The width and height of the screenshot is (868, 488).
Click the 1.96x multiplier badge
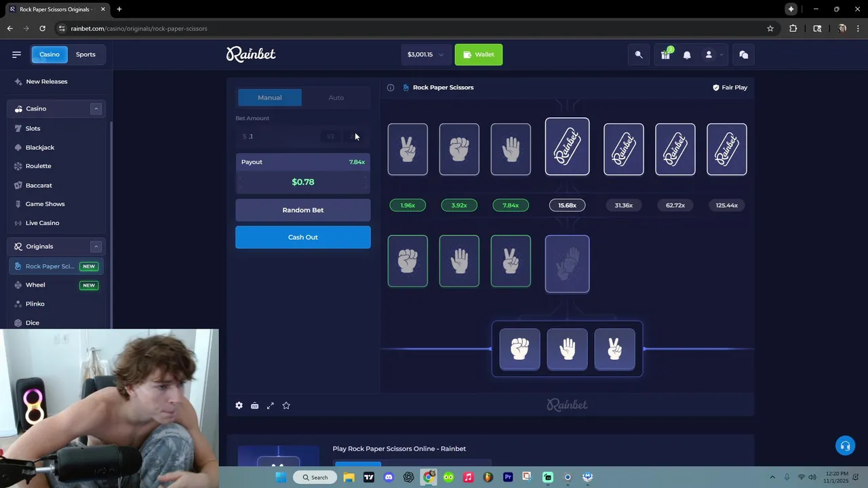(x=408, y=205)
